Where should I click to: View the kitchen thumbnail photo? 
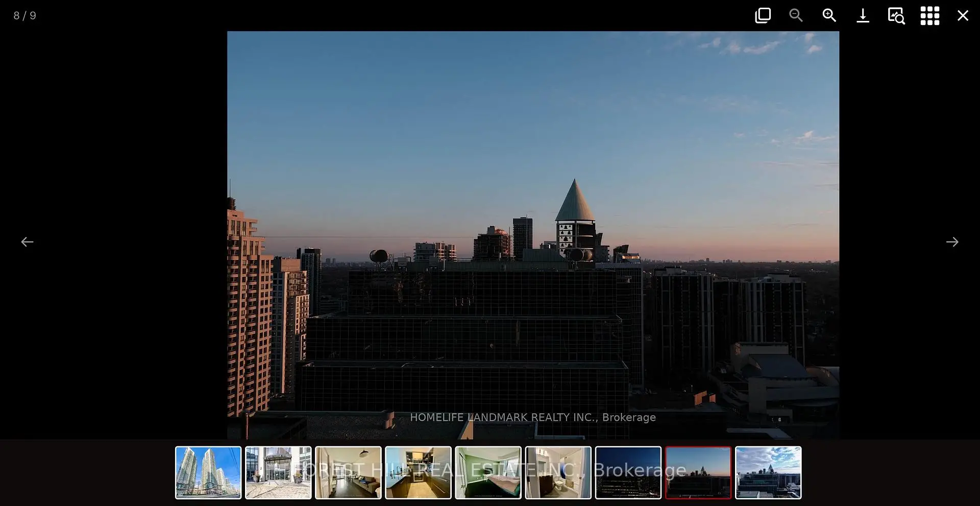[418, 472]
